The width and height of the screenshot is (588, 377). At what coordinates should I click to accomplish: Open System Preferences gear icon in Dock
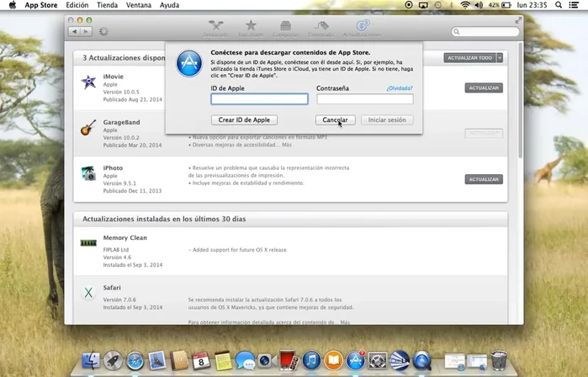pos(378,361)
